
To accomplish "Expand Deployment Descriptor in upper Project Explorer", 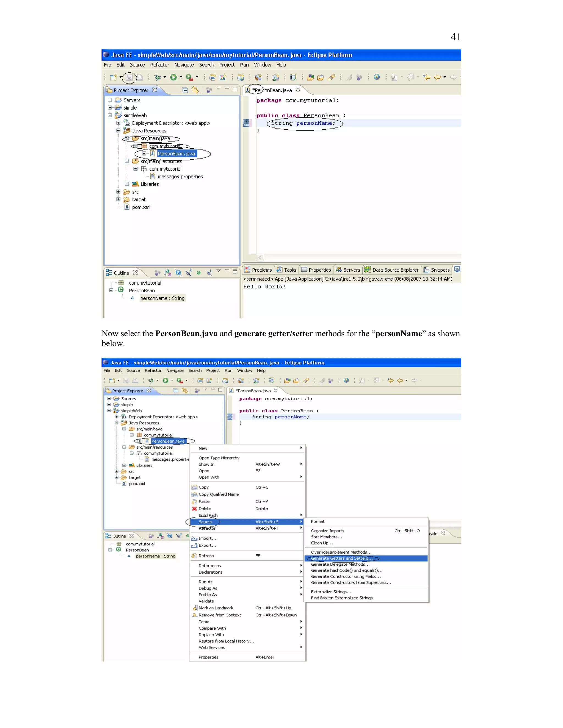I will point(118,123).
